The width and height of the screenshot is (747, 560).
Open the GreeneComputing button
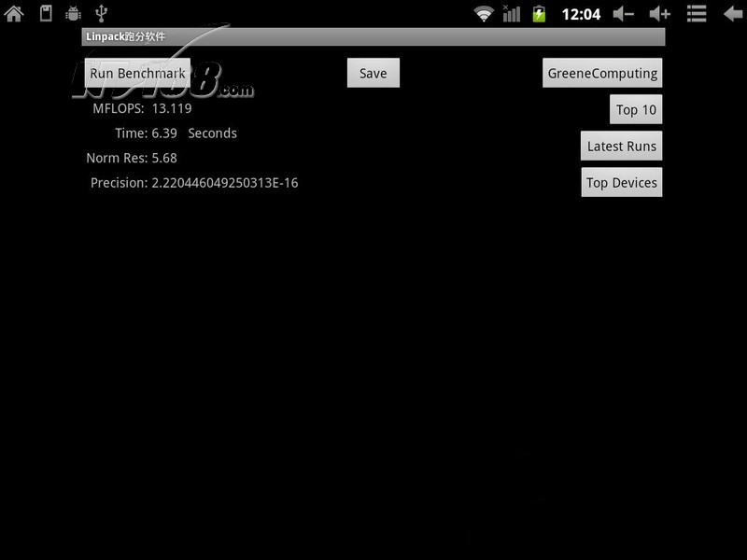pos(602,73)
